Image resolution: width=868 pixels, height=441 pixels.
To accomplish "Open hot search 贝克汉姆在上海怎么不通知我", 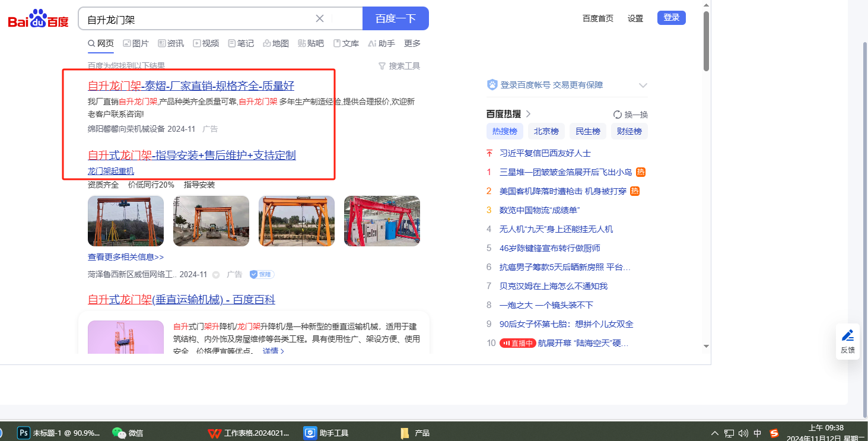I will click(554, 286).
